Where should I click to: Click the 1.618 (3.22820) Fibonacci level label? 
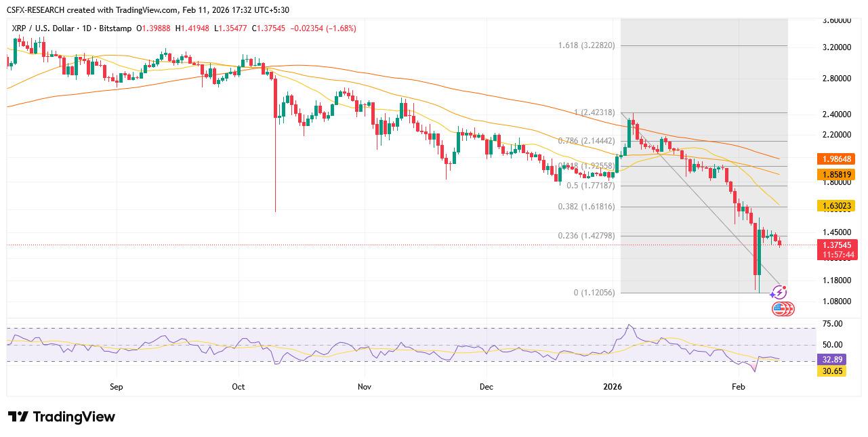(586, 45)
